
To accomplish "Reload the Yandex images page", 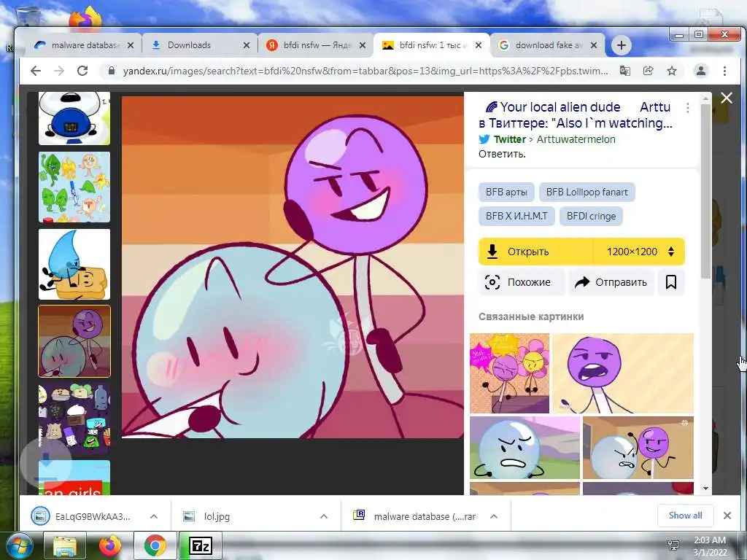I will click(82, 71).
